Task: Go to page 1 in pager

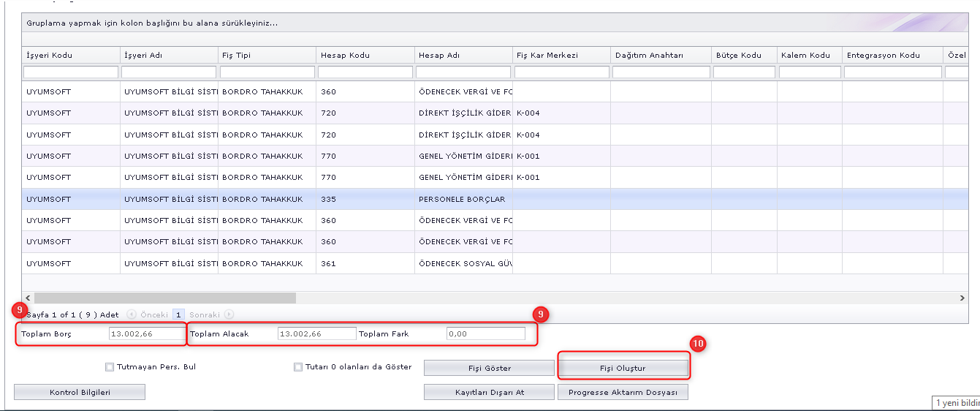Action: click(x=179, y=314)
